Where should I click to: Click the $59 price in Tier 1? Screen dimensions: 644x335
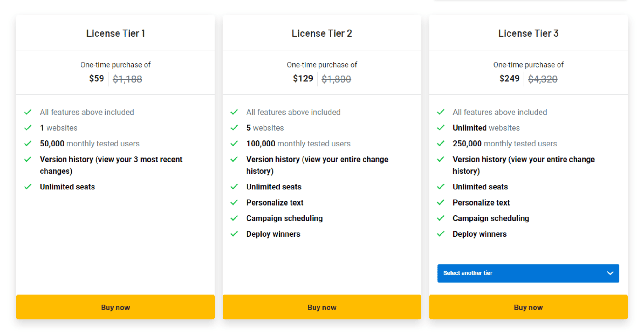(96, 79)
